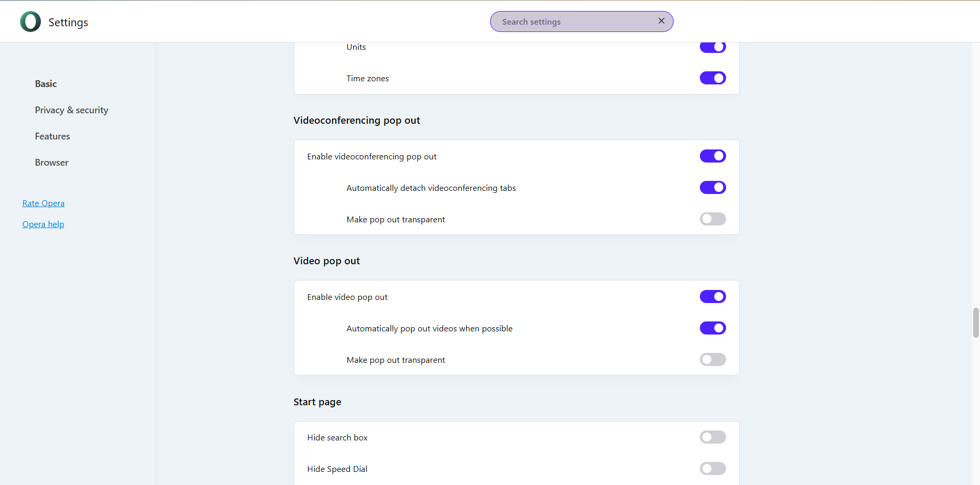Enable the Hide search box toggle
Image resolution: width=980 pixels, height=485 pixels.
point(712,437)
